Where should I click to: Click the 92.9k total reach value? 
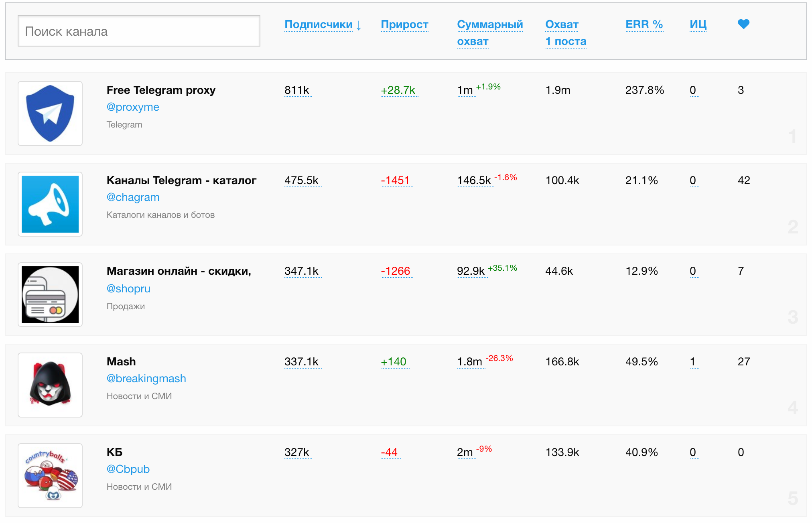coord(471,271)
